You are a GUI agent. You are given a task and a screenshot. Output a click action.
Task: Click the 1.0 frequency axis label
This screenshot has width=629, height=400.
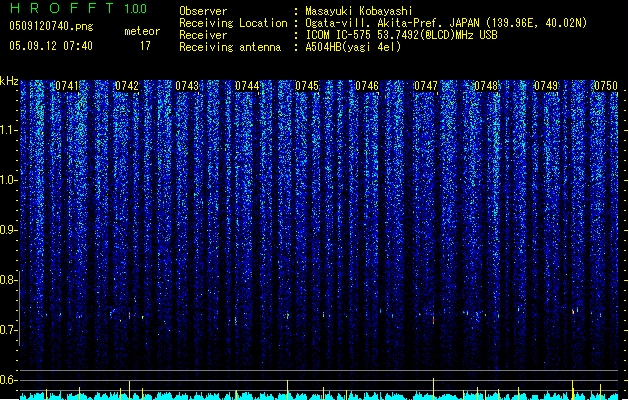tap(8, 180)
